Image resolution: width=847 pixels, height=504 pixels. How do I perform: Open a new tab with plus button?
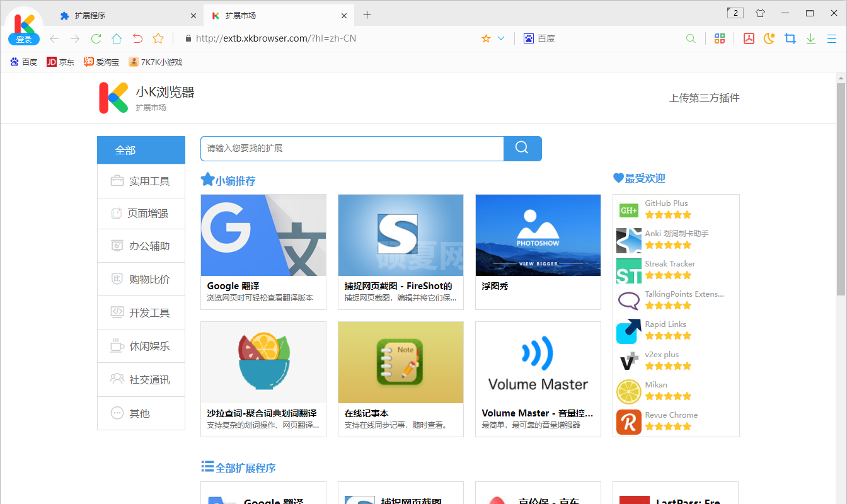(367, 15)
